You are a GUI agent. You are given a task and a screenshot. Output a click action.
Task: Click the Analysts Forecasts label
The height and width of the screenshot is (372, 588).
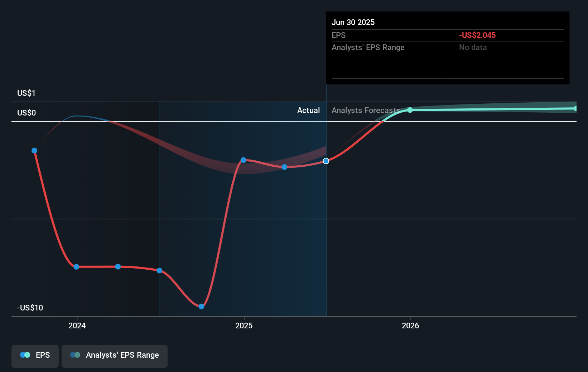pos(366,110)
